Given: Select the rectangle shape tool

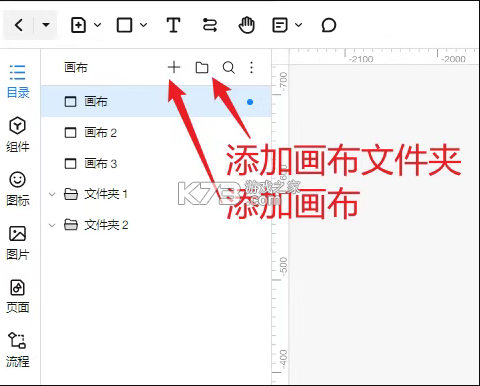Looking at the screenshot, I should 124,25.
